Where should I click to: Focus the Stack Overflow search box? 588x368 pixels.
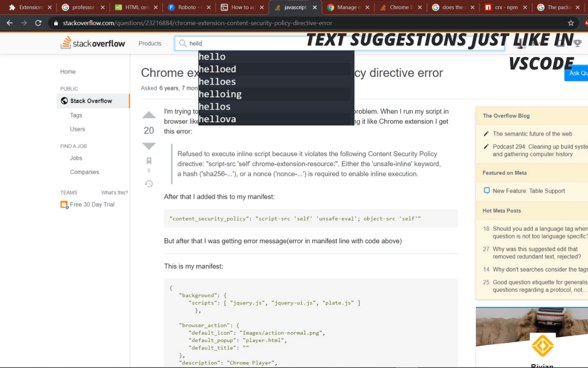[x=339, y=43]
